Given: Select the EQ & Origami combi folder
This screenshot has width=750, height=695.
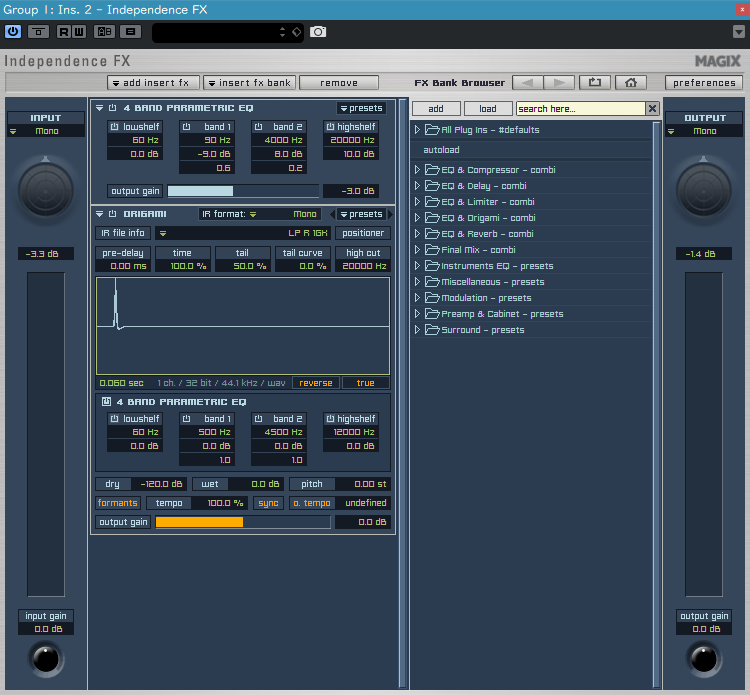Looking at the screenshot, I should click(488, 218).
